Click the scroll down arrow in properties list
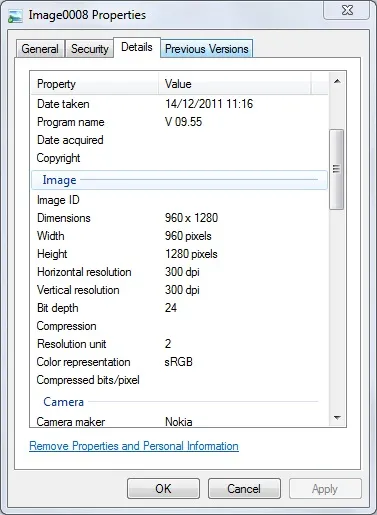The height and width of the screenshot is (515, 377). [337, 418]
